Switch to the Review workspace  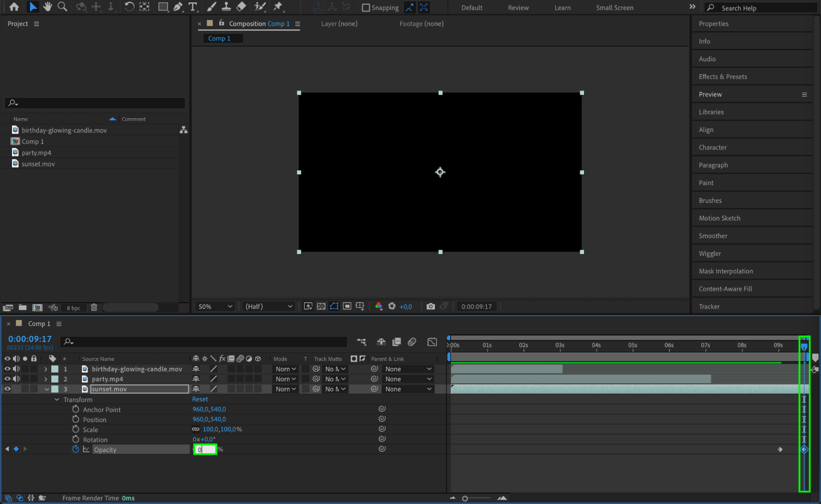tap(518, 8)
